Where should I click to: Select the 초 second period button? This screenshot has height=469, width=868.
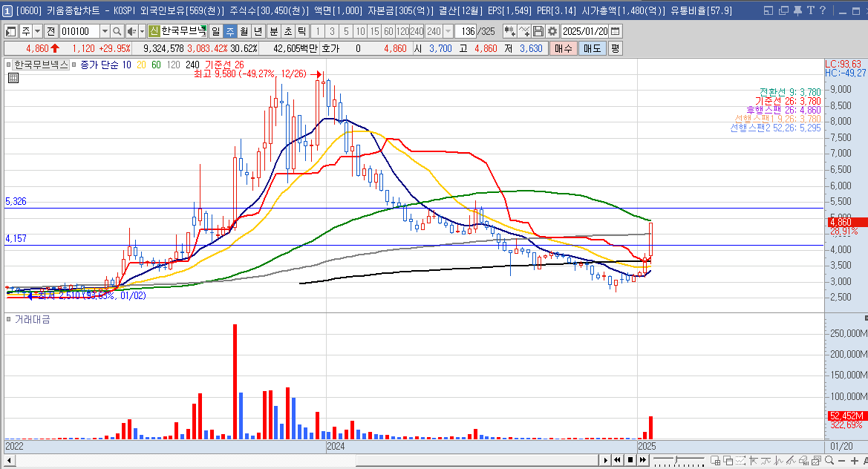[288, 31]
